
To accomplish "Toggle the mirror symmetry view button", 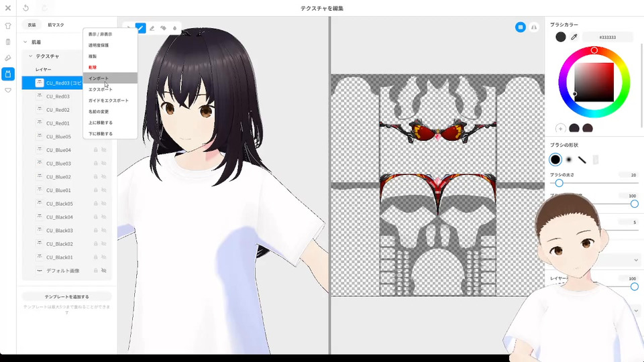I will point(534,27).
